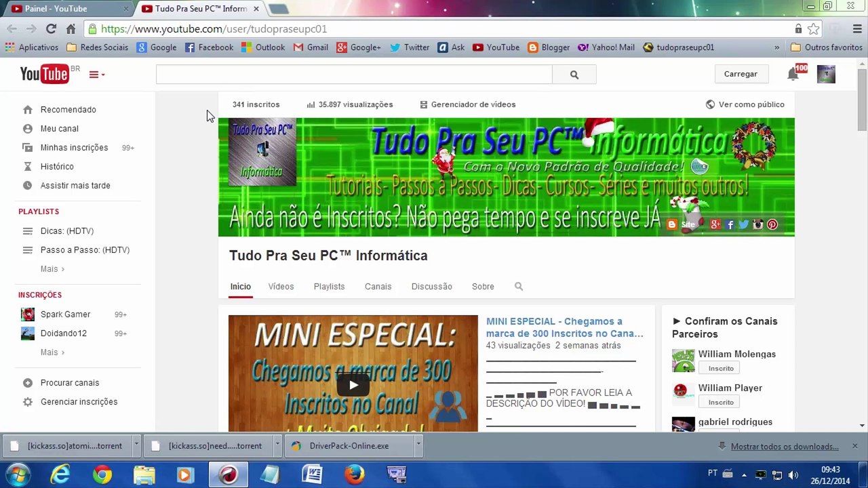
Task: Open the Canais channel tab
Action: click(x=378, y=287)
